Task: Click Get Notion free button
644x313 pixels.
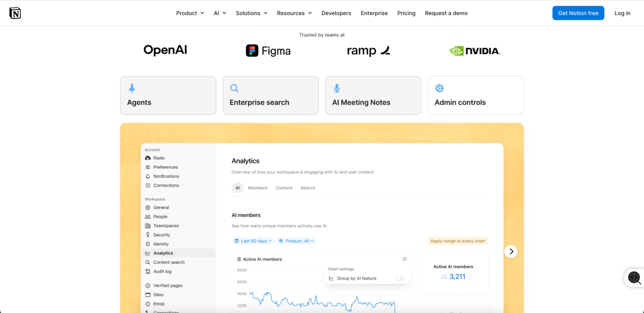Action: click(x=578, y=13)
